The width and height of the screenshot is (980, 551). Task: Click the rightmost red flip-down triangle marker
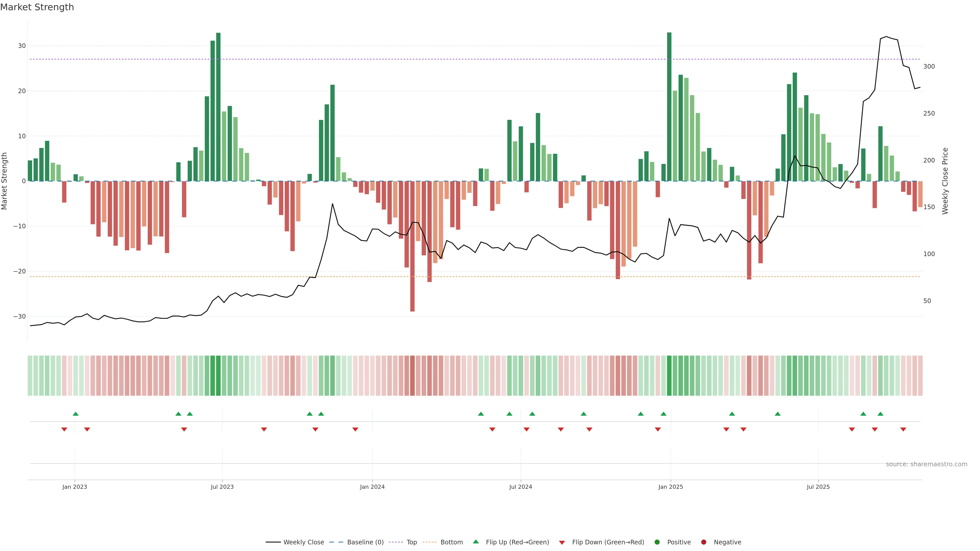pyautogui.click(x=903, y=429)
